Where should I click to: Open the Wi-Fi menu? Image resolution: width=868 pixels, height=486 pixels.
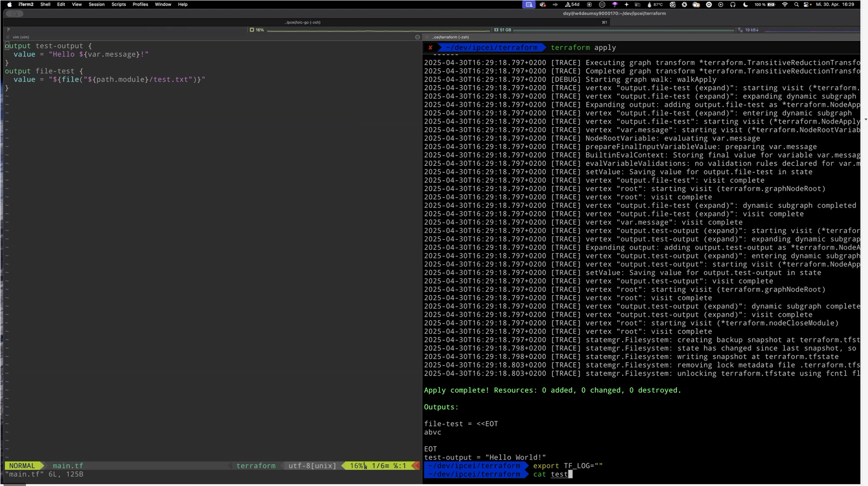coord(785,4)
